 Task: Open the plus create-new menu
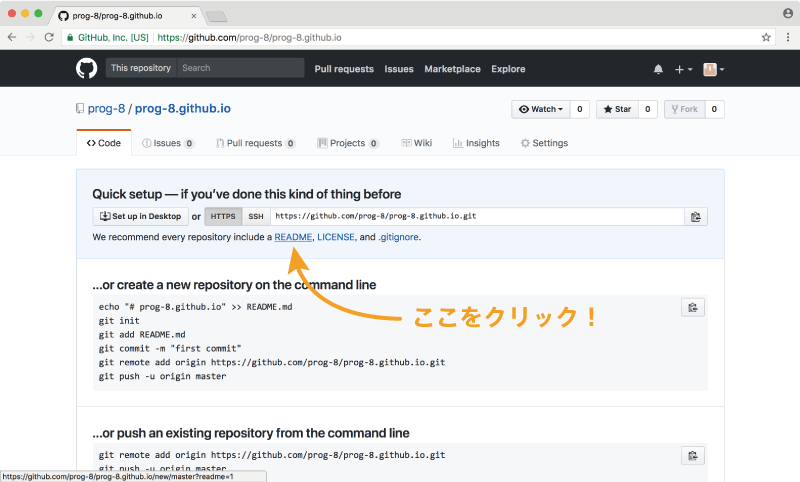tap(683, 69)
